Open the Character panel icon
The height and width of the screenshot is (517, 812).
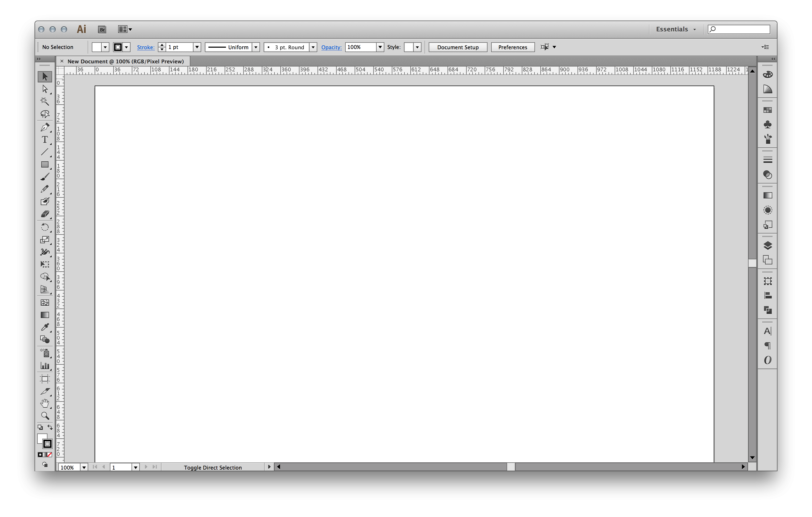coord(767,331)
